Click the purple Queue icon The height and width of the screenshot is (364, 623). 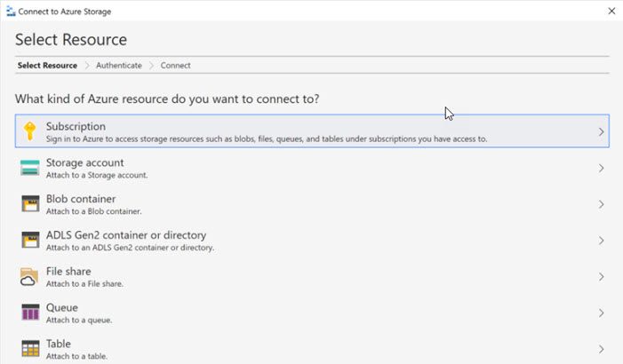30,313
